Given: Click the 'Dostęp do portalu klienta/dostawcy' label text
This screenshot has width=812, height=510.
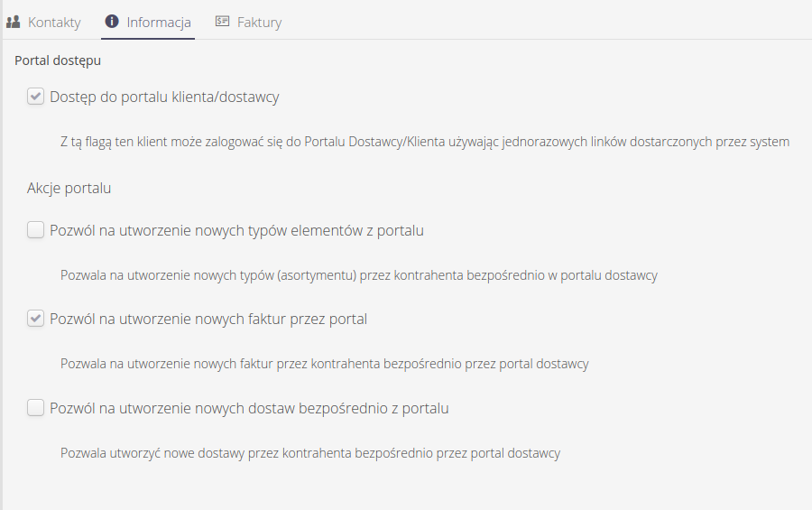Looking at the screenshot, I should (x=164, y=97).
